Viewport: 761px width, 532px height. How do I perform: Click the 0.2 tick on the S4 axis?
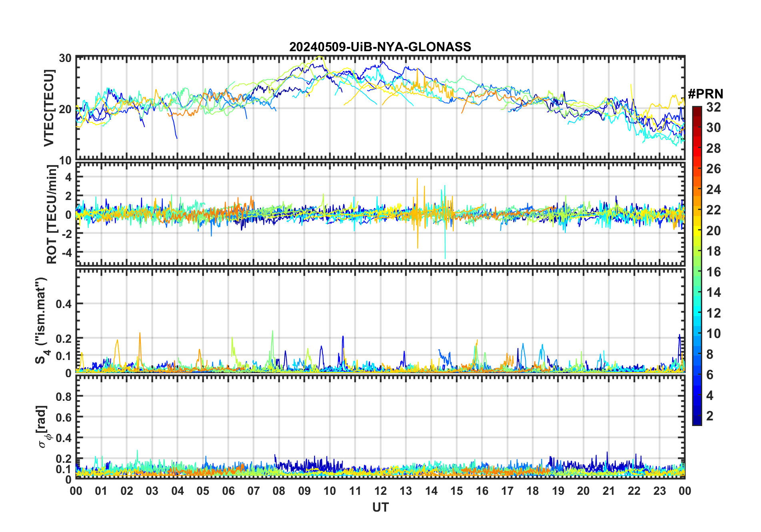(64, 338)
